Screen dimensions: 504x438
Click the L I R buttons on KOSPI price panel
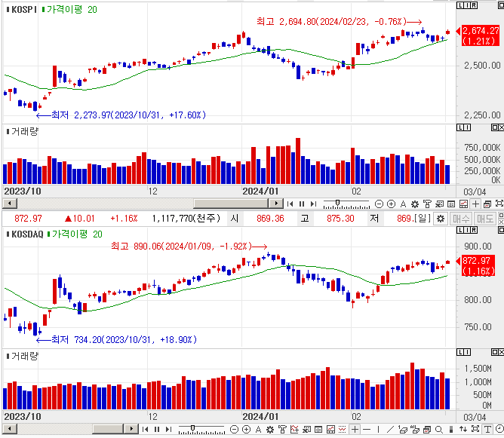click(467, 5)
